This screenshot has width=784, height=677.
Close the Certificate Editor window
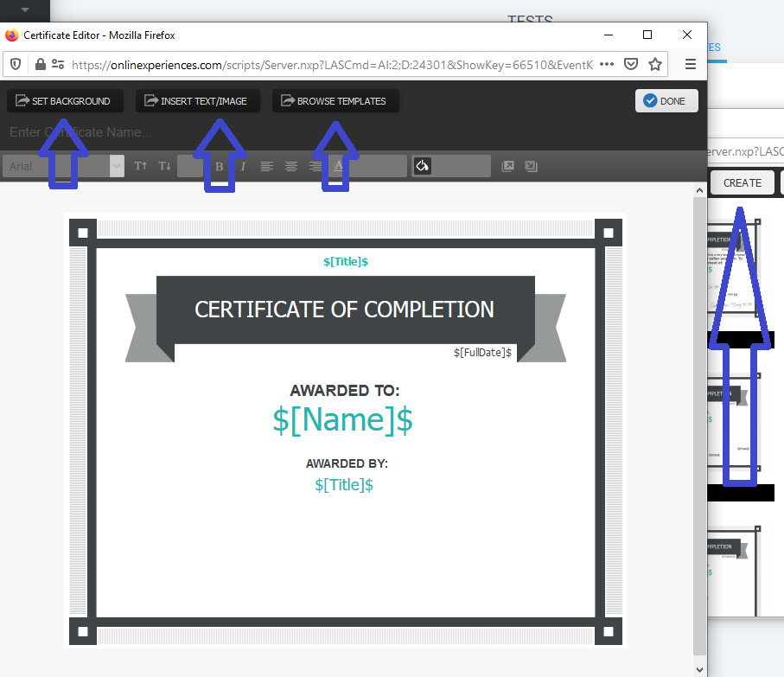click(687, 35)
